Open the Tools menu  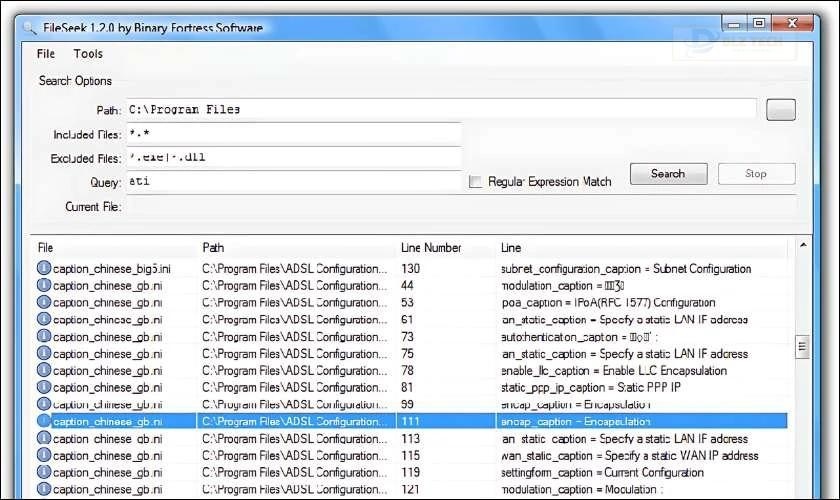(x=88, y=54)
